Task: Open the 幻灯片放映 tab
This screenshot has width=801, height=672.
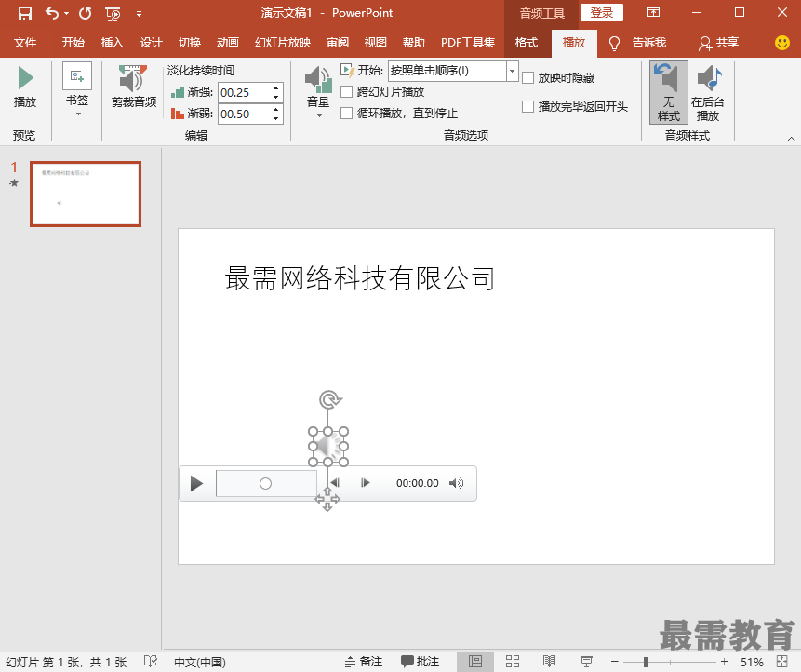Action: tap(283, 43)
